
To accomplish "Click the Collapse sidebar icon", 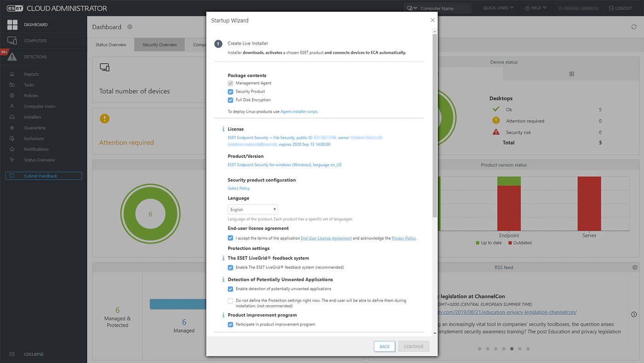I will click(x=12, y=354).
